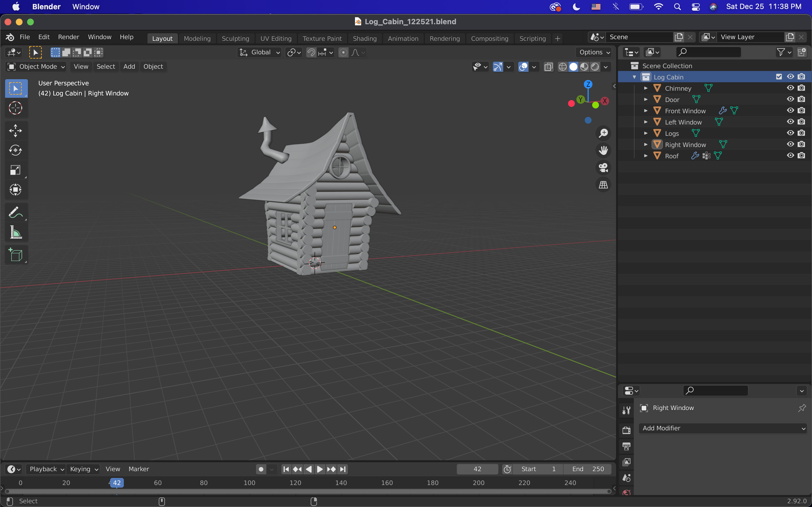Delete the Scene using the X button
This screenshot has width=812, height=507.
click(690, 37)
